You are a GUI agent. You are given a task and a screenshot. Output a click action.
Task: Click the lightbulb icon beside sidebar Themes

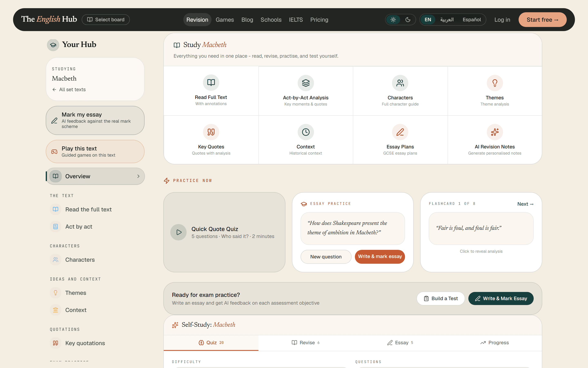pos(55,293)
